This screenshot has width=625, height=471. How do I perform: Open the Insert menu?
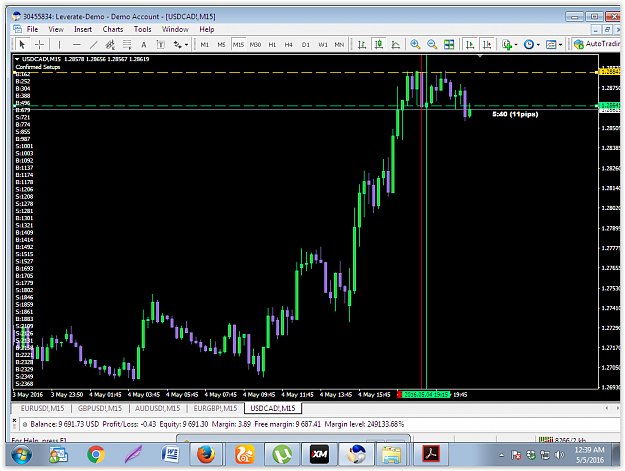pos(83,29)
